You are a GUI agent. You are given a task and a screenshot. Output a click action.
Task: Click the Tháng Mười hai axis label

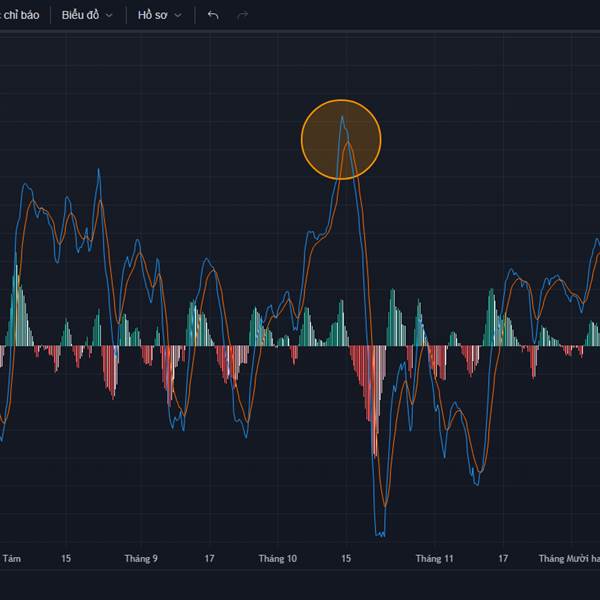pyautogui.click(x=568, y=559)
